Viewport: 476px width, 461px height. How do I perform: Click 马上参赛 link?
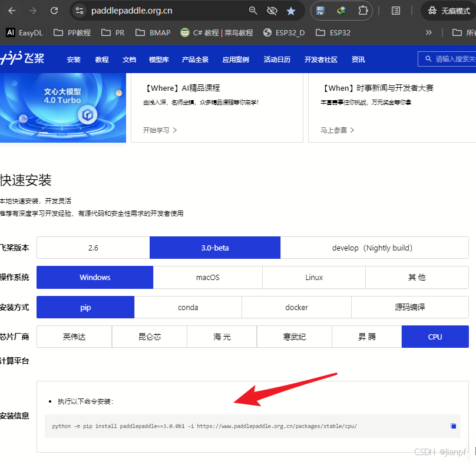point(337,130)
